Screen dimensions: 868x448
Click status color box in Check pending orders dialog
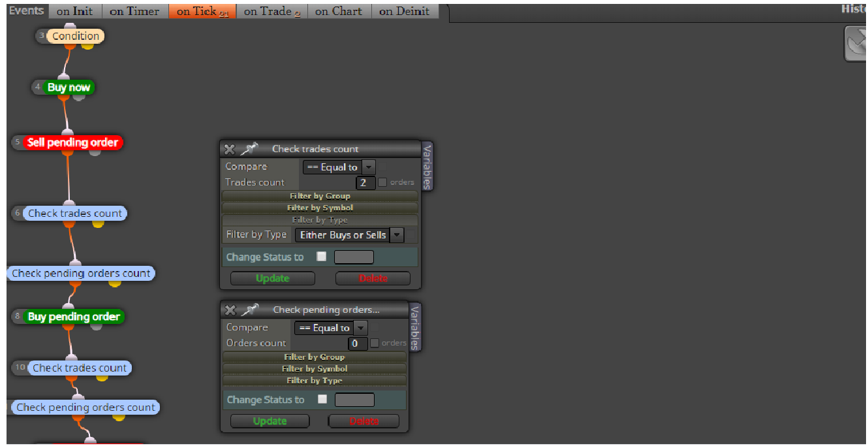pyautogui.click(x=354, y=400)
